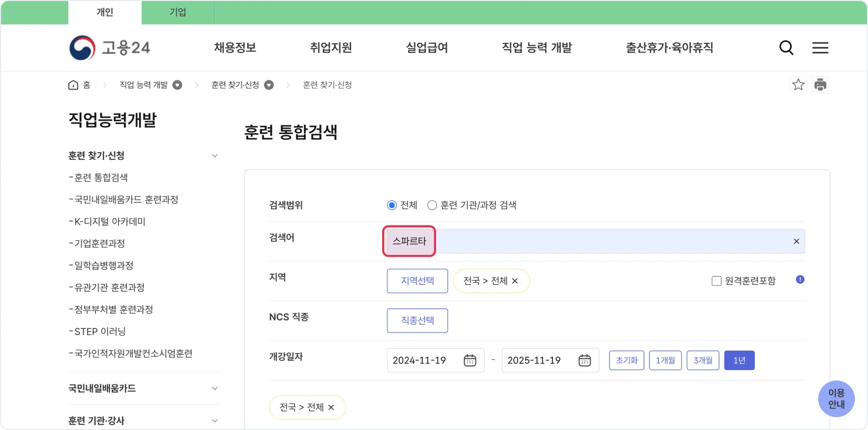This screenshot has width=868, height=430.
Task: Open end date calendar picker icon
Action: (584, 361)
